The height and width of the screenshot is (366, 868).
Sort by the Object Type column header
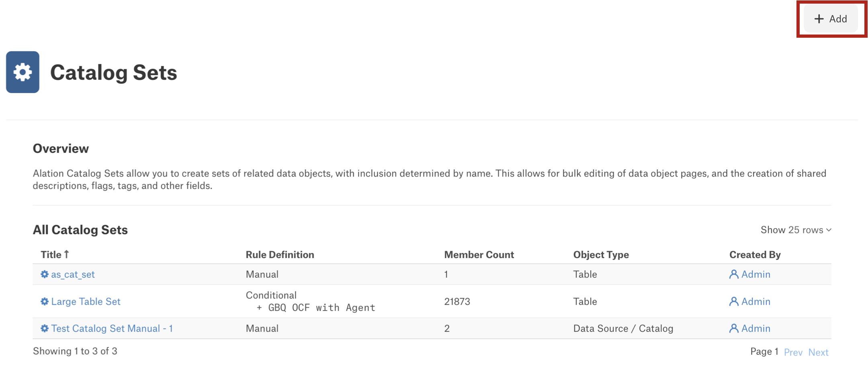(x=601, y=254)
